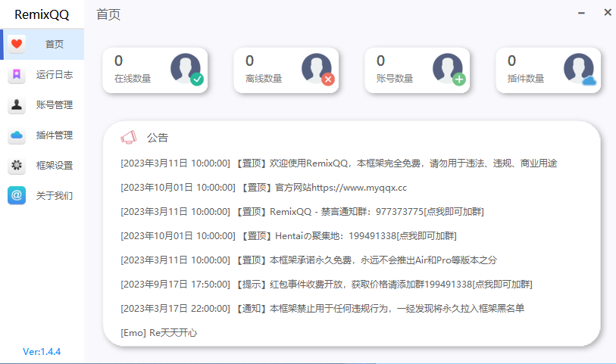Click the gear framework settings icon
The image size is (616, 364).
pyautogui.click(x=17, y=165)
